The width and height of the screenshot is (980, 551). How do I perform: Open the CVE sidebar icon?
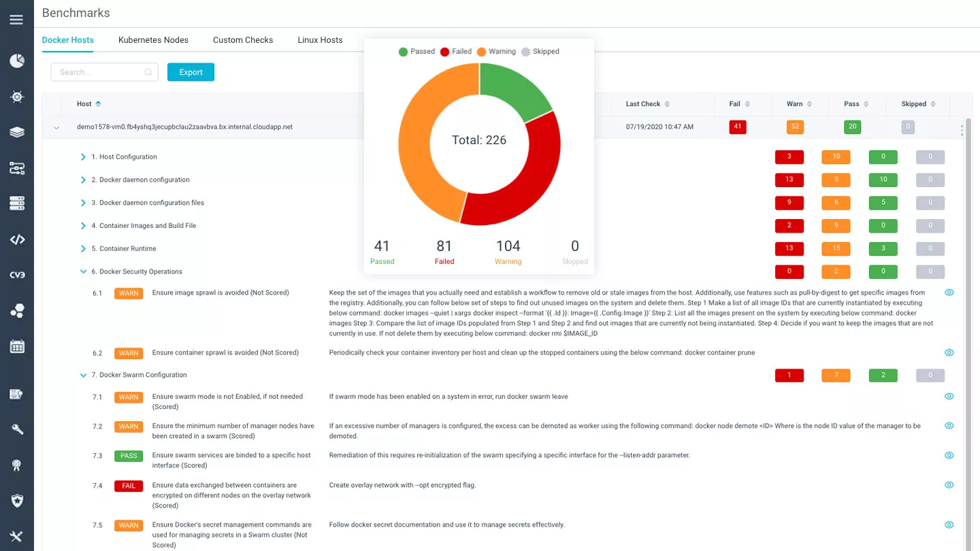coord(17,275)
